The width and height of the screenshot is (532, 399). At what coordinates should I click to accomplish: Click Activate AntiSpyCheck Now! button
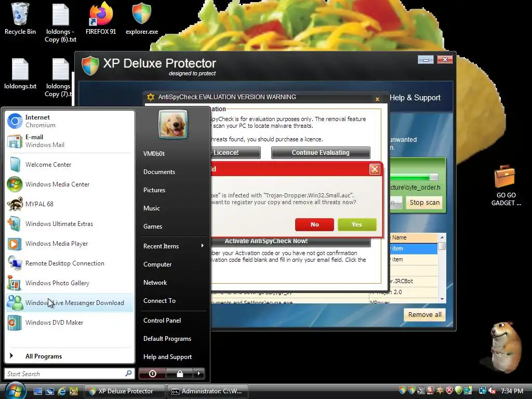tap(290, 241)
